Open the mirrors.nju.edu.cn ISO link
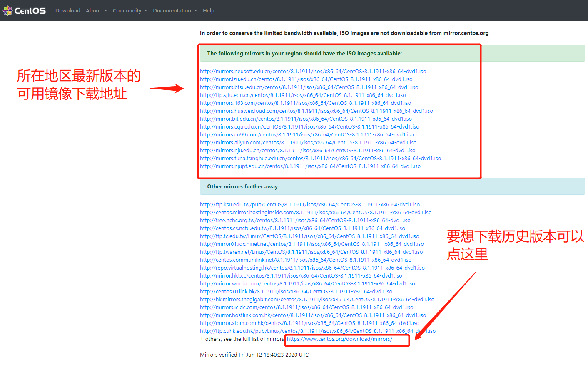The image size is (588, 367). (308, 151)
